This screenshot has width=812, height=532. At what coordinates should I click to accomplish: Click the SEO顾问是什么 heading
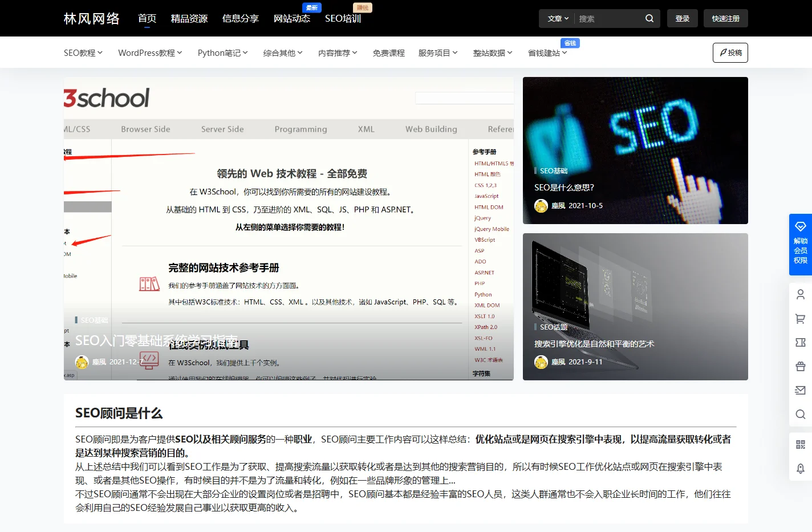119,413
